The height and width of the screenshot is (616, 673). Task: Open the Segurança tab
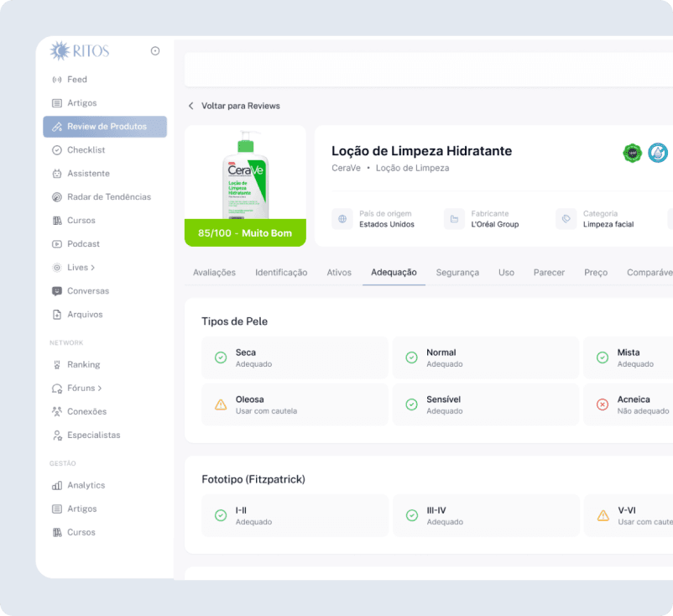[457, 273]
